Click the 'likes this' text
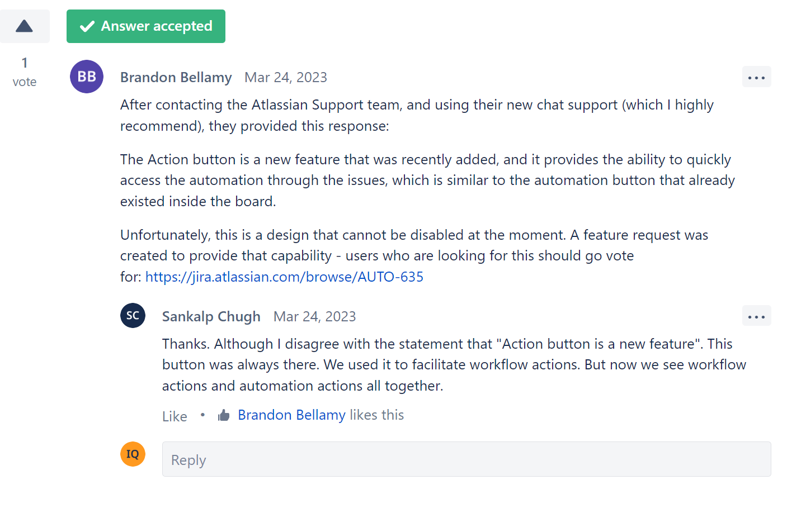787x532 pixels. point(376,415)
